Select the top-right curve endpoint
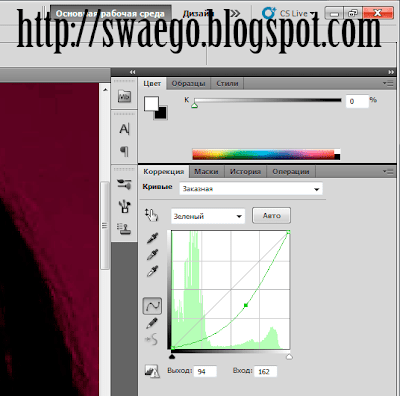Screen dimensions: 400x396 pyautogui.click(x=289, y=232)
